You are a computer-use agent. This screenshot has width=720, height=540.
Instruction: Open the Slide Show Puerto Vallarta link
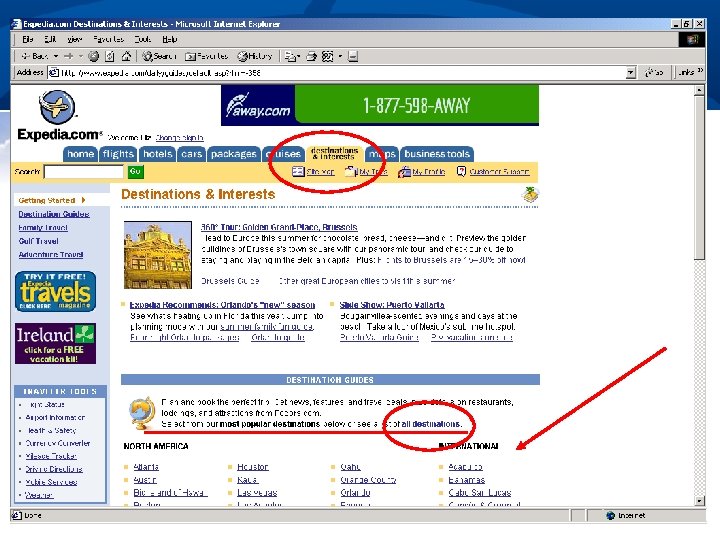click(x=392, y=305)
